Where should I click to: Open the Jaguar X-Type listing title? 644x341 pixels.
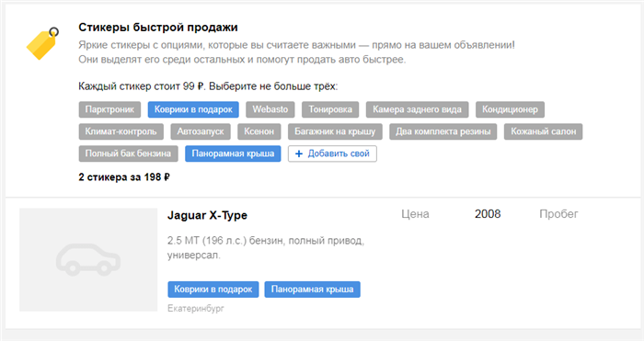click(x=207, y=215)
